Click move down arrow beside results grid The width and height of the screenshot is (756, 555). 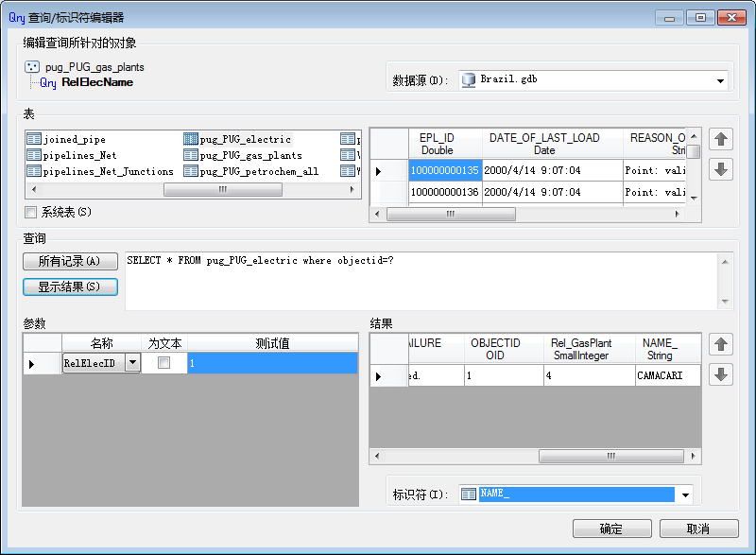click(721, 374)
